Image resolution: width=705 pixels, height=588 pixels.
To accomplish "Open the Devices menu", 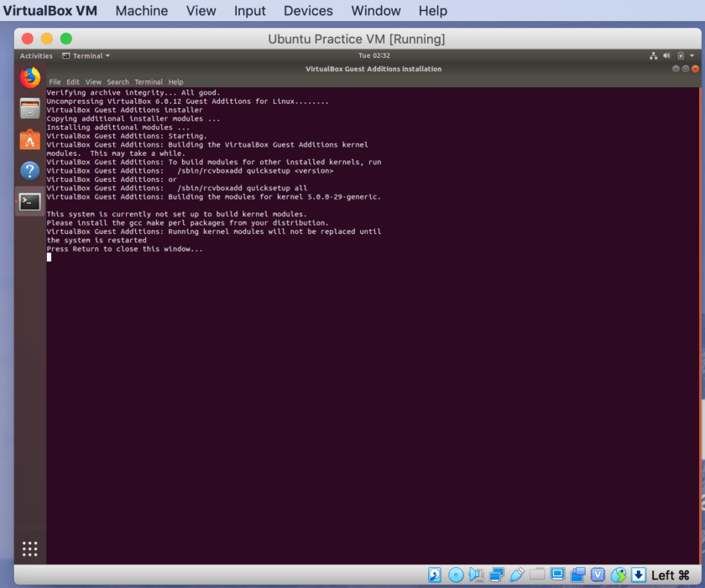I will point(308,11).
